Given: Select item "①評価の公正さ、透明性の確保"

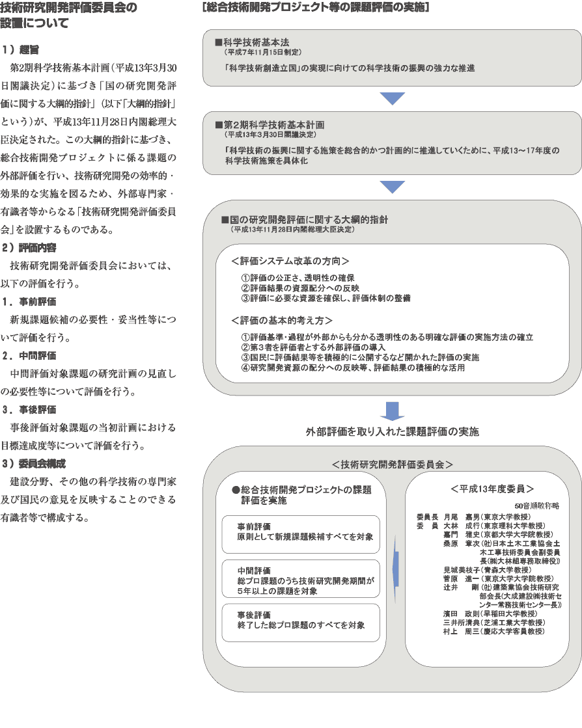Looking at the screenshot, I should click(298, 278).
